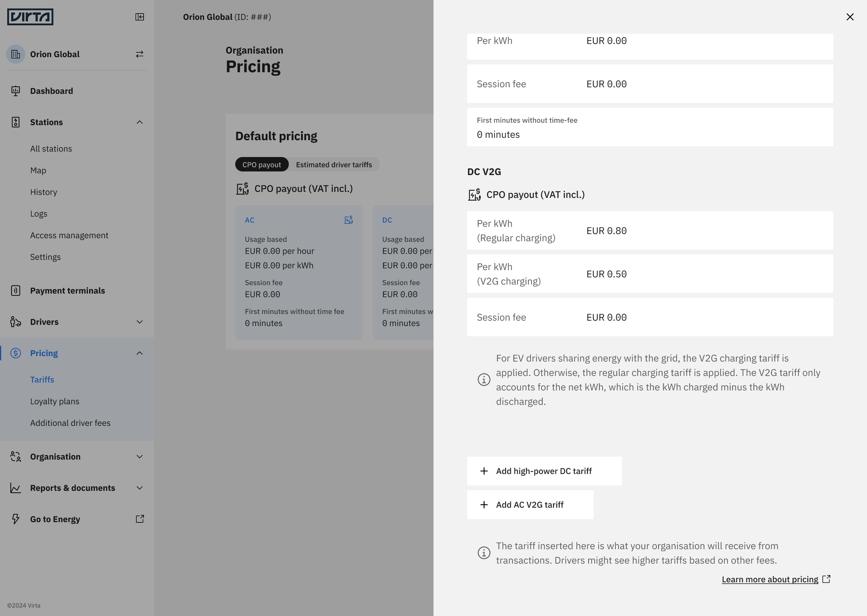Select the Pricing dollar icon
This screenshot has height=616, width=867.
tap(16, 353)
